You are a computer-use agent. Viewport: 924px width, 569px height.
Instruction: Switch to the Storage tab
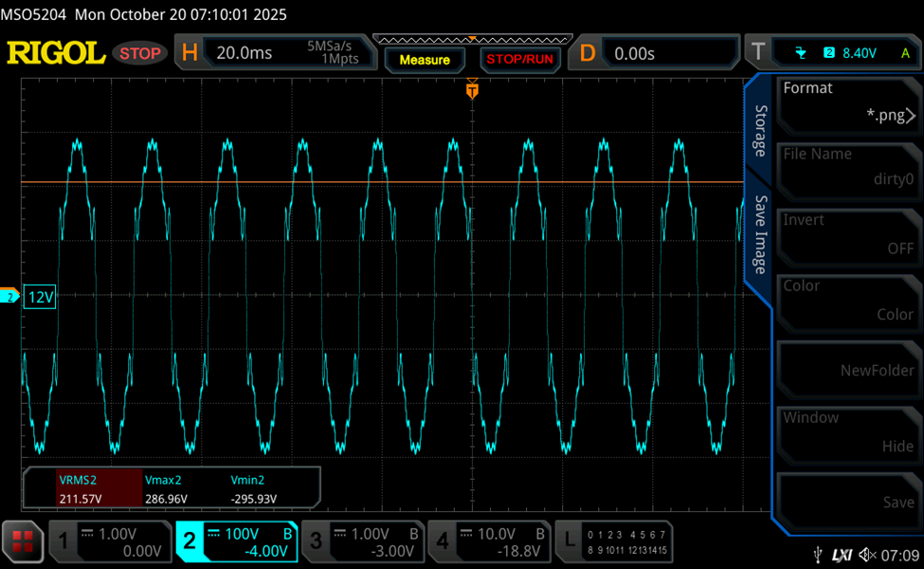760,130
